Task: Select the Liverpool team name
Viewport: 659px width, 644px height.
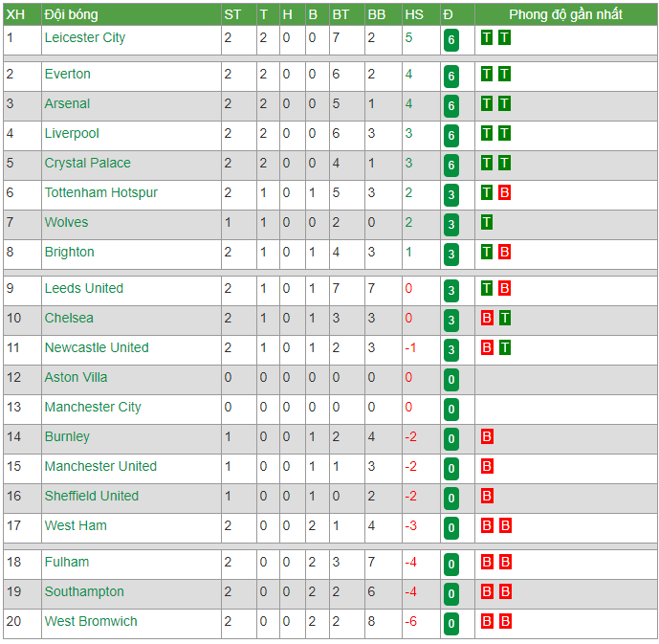Action: click(72, 134)
